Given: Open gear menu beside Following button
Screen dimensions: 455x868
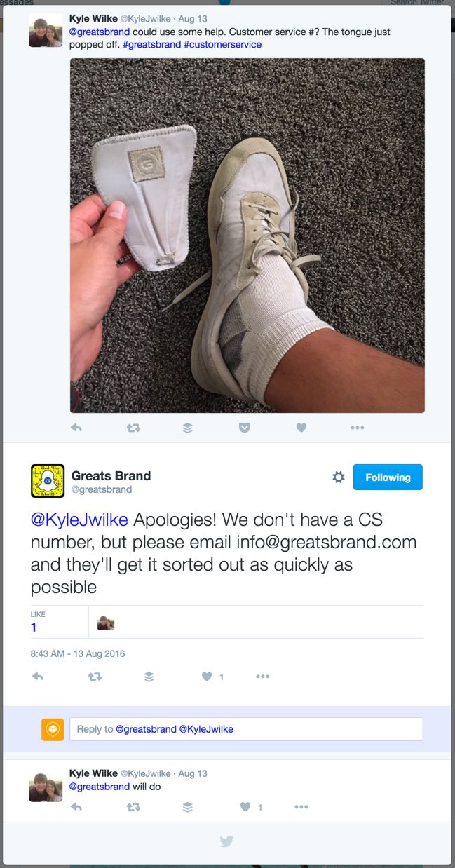Looking at the screenshot, I should coord(339,477).
